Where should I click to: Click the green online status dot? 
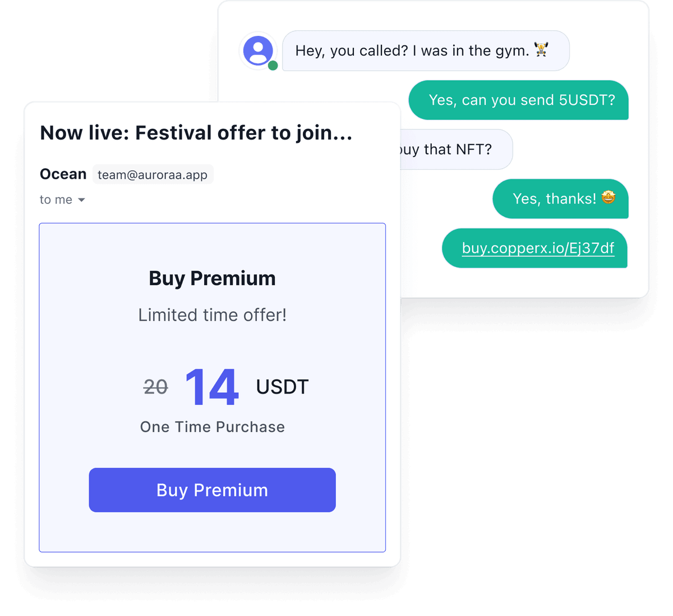[273, 66]
